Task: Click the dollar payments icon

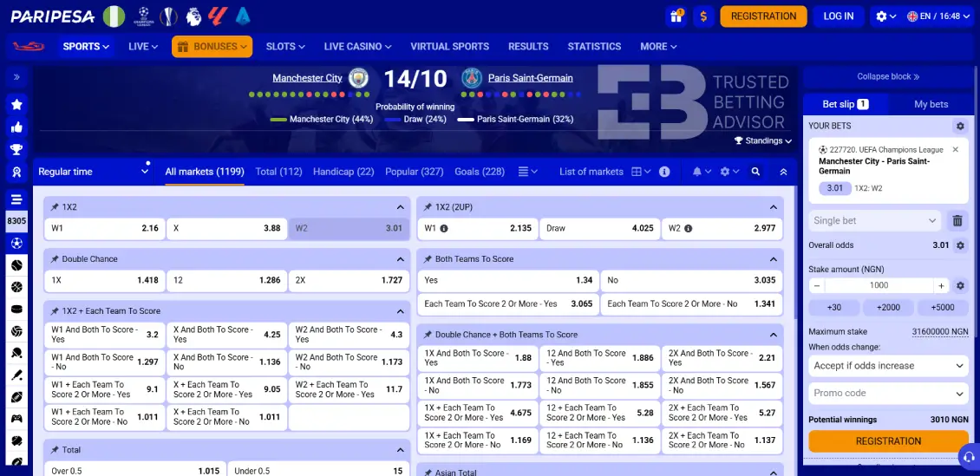Action: (x=703, y=16)
